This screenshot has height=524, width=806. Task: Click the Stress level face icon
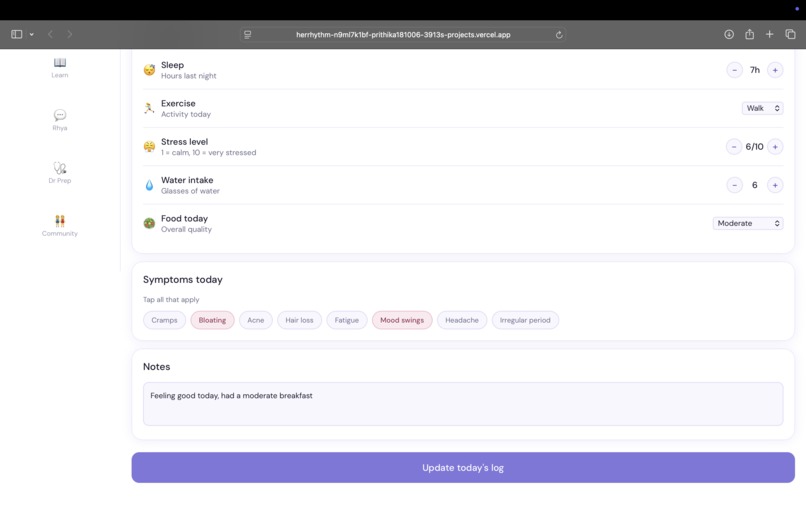pyautogui.click(x=149, y=147)
